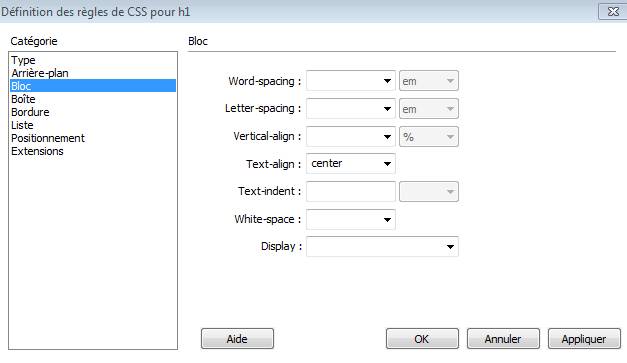Viewport: 627px width, 363px height.
Task: Open the Display dropdown list
Action: 382,247
